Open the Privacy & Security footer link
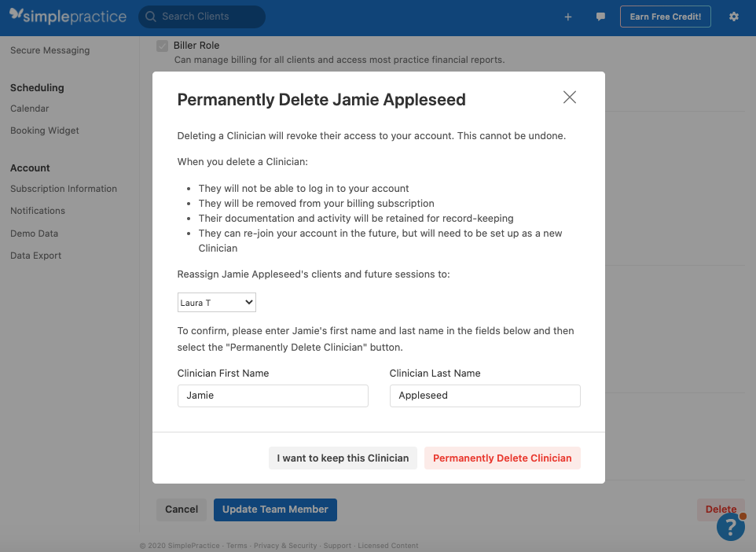 pos(285,545)
